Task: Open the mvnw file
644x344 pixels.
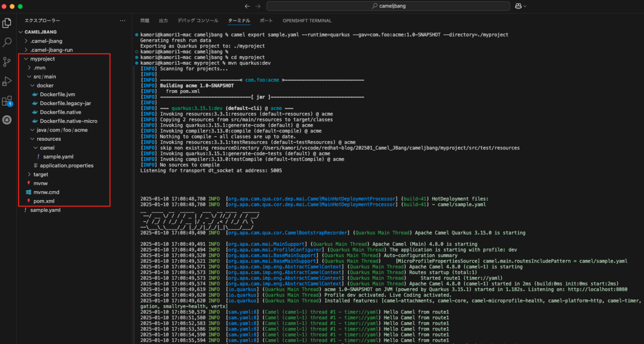Action: 41,184
